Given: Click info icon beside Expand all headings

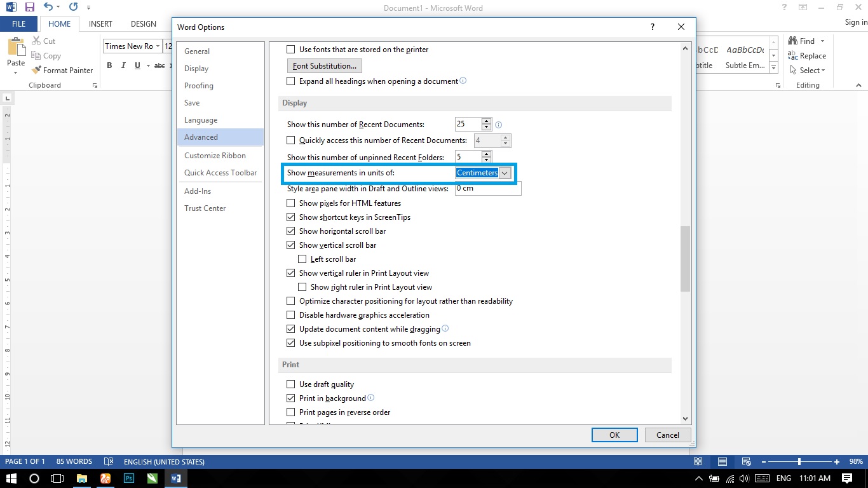Looking at the screenshot, I should pyautogui.click(x=463, y=81).
